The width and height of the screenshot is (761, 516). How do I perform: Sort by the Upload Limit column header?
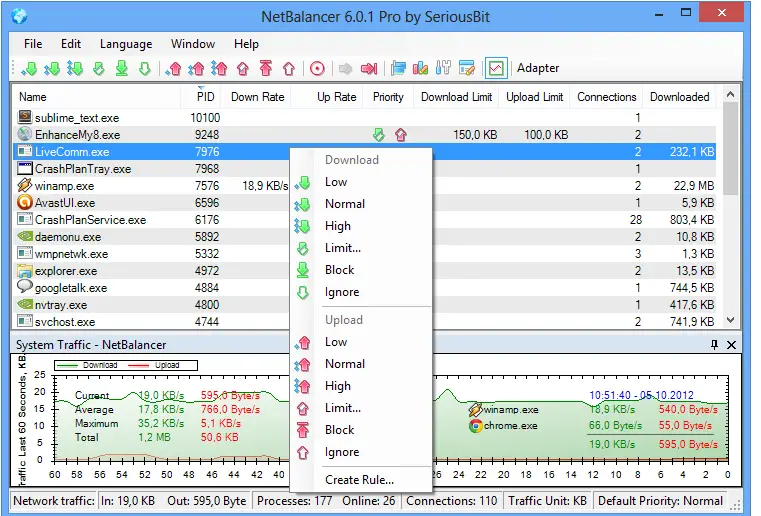click(534, 97)
